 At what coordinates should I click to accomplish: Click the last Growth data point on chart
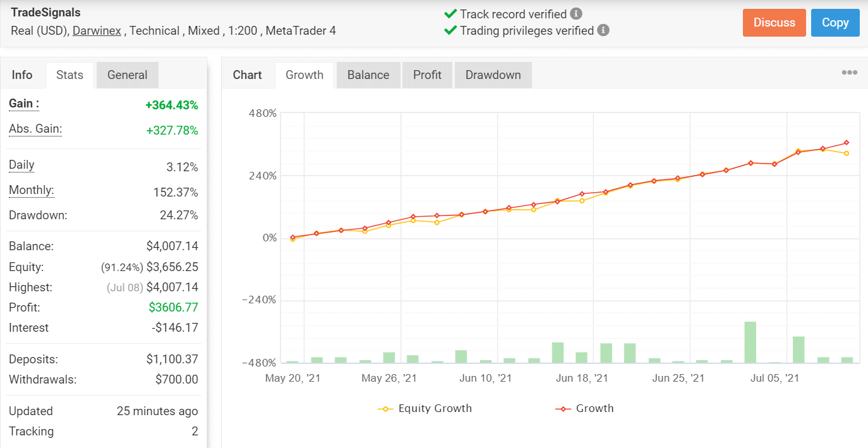[847, 143]
